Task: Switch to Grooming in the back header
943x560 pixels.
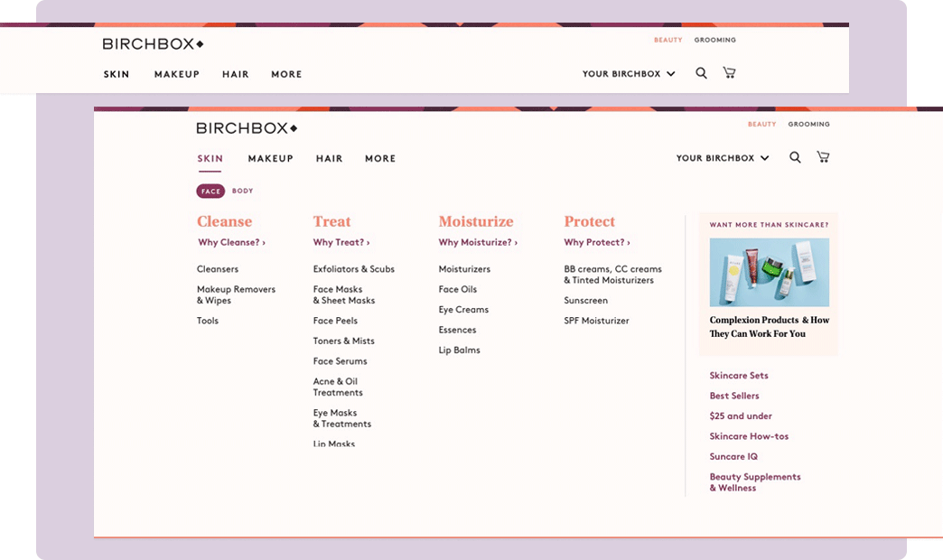Action: point(715,40)
